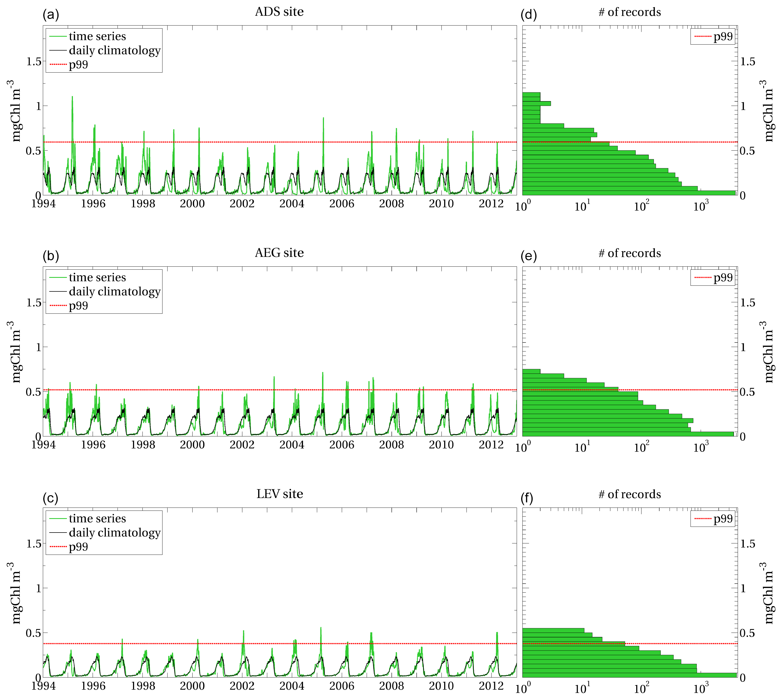
Task: Click the 2008 x-axis label of the LEV plot
Action: pyautogui.click(x=391, y=686)
